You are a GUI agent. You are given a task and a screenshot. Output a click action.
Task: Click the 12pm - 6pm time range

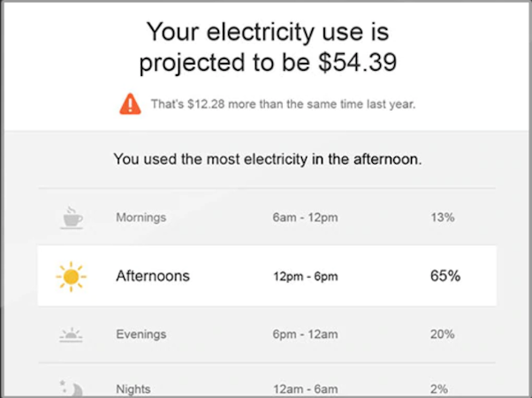coord(305,276)
